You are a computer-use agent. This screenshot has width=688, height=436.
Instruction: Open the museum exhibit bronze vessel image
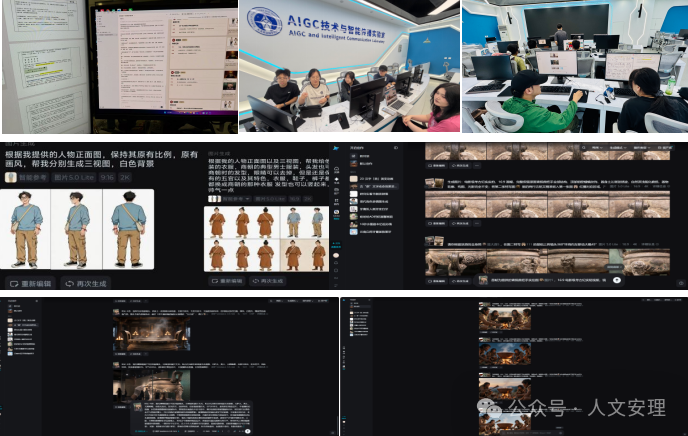click(151, 386)
